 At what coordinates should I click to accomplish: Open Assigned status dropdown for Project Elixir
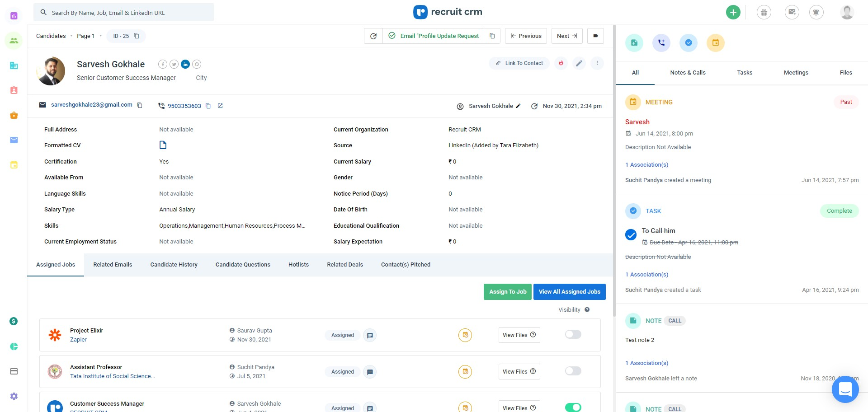(343, 335)
